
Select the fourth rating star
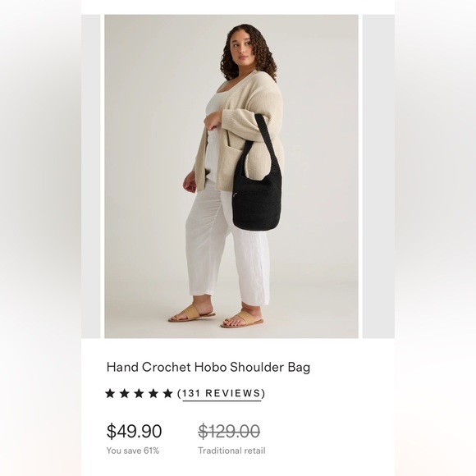(153, 394)
